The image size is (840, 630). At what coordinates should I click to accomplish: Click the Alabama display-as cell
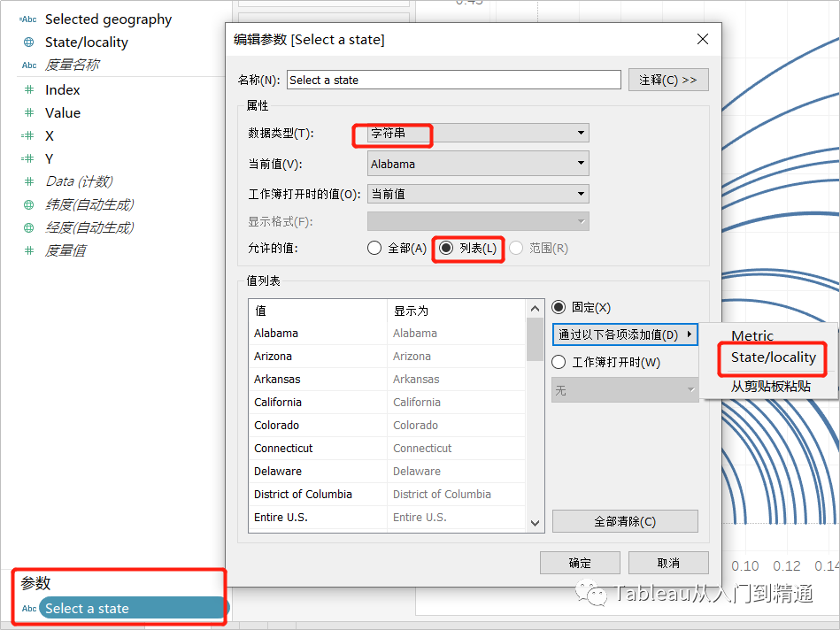tap(457, 334)
